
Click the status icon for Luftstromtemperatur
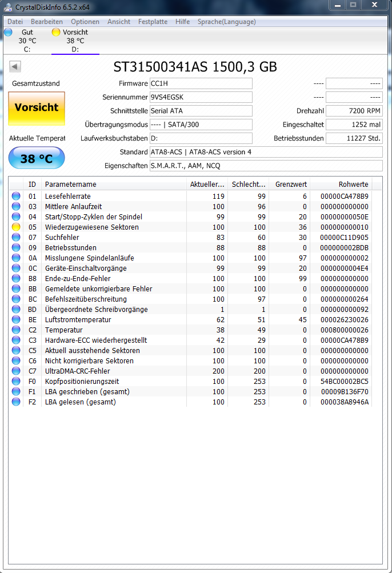(x=16, y=319)
